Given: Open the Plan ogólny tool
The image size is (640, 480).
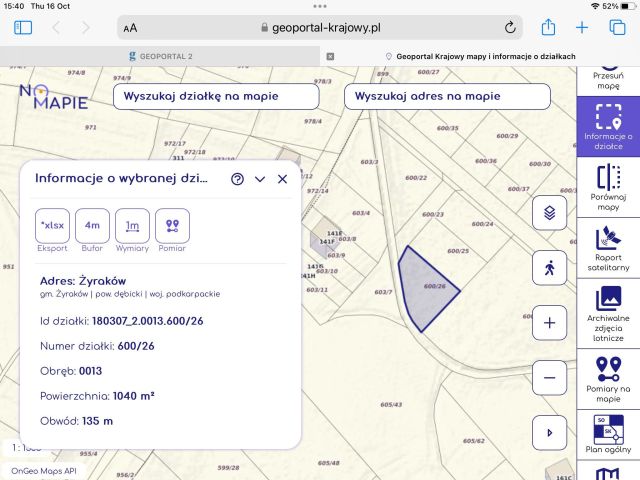Looking at the screenshot, I should (608, 436).
